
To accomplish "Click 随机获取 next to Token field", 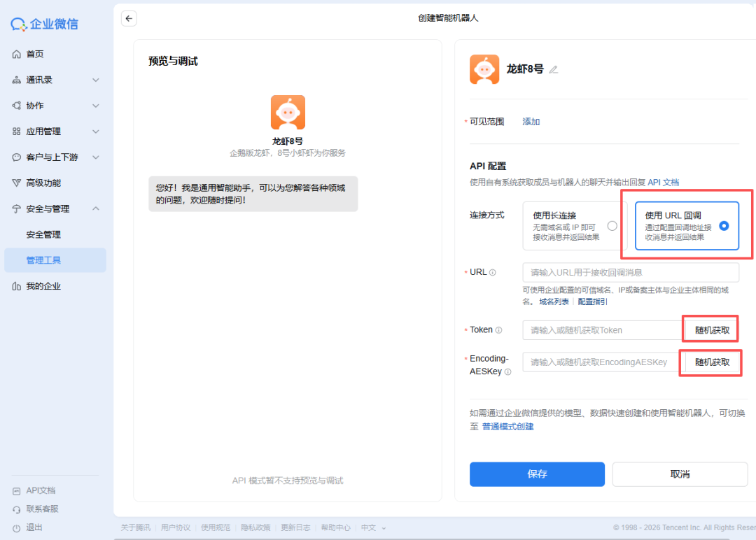I will [710, 329].
